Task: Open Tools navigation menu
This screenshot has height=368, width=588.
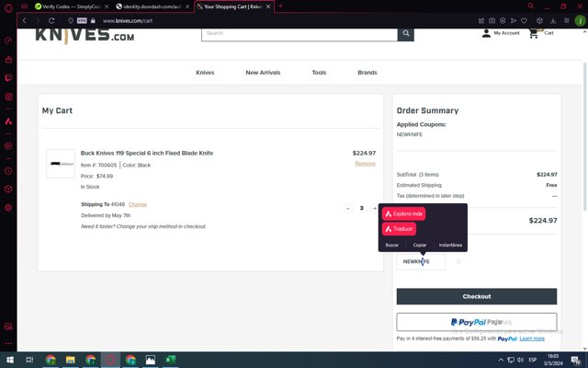Action: tap(319, 73)
